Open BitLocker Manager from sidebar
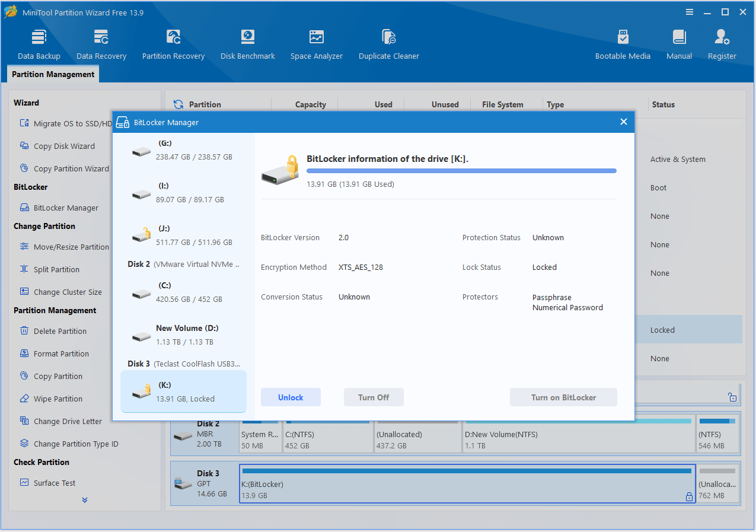 click(59, 208)
